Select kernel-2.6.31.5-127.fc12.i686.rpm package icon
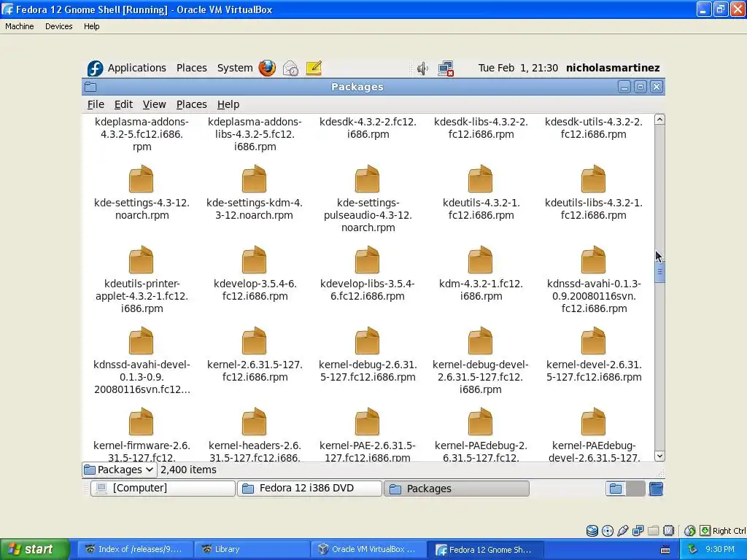The height and width of the screenshot is (560, 747). click(254, 341)
